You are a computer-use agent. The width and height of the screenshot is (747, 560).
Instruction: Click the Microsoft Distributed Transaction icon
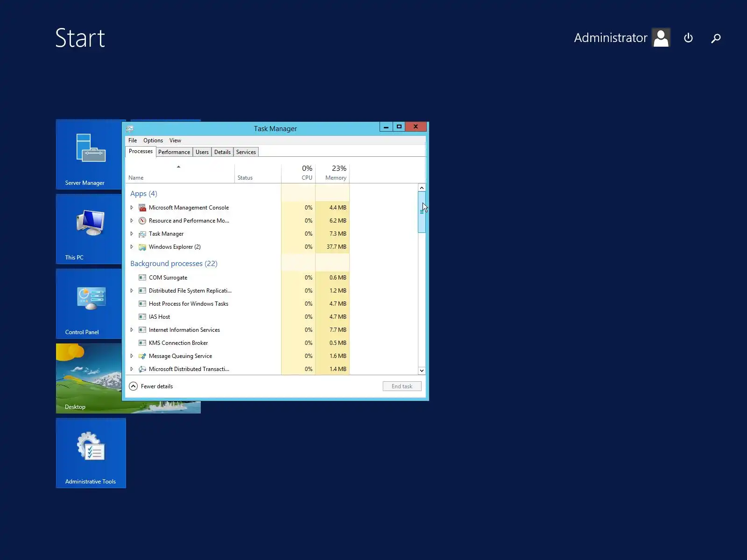click(142, 369)
